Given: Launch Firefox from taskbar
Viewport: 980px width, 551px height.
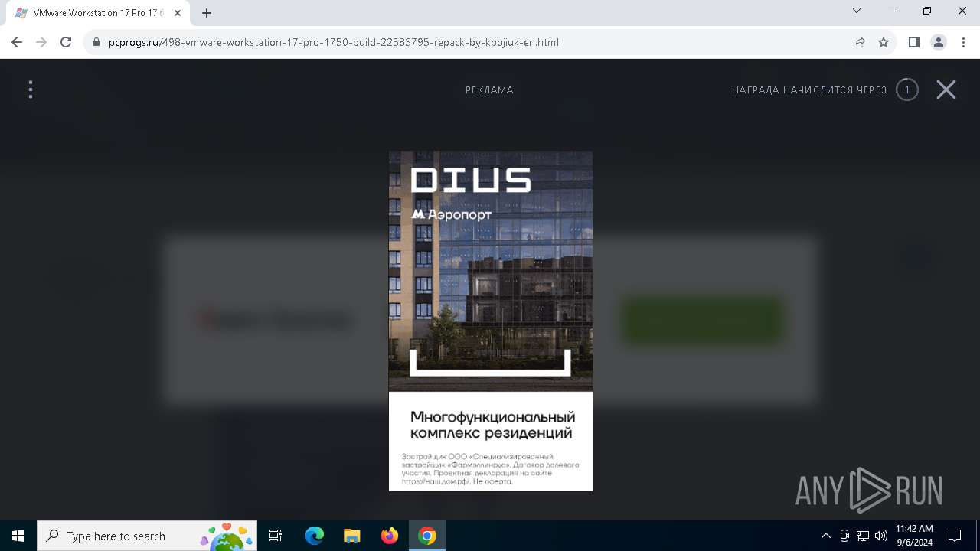Looking at the screenshot, I should tap(390, 536).
